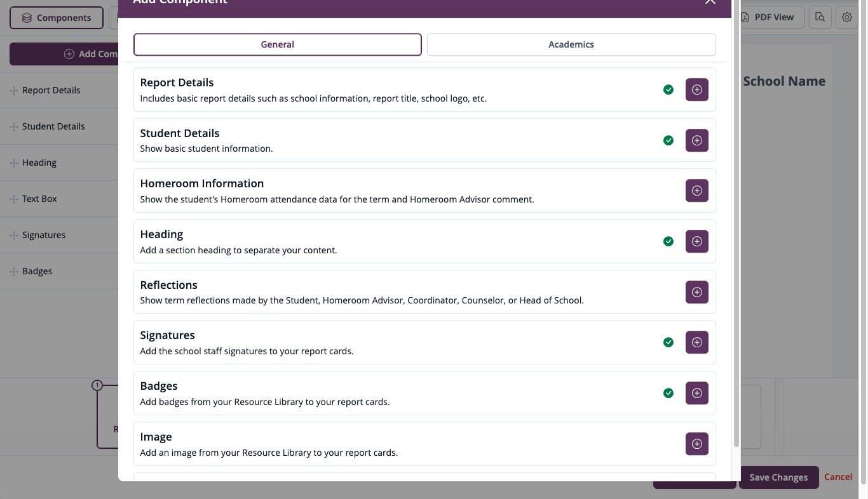
Task: Click the drag handle beside sidebar Signatures
Action: tap(13, 236)
